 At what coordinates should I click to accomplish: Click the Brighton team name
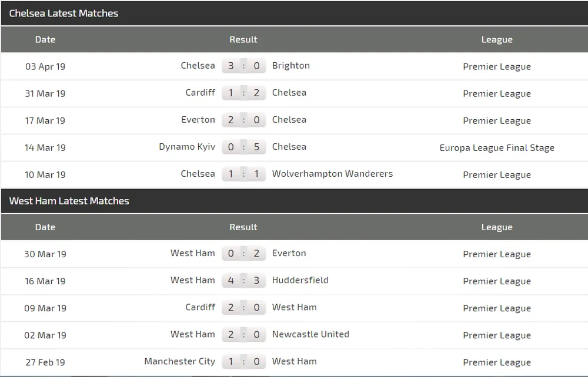pyautogui.click(x=290, y=66)
